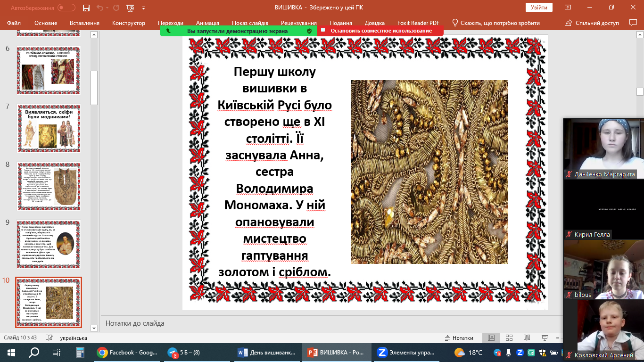Open the Конструктор ribbon tab
The height and width of the screenshot is (362, 644).
pos(129,23)
